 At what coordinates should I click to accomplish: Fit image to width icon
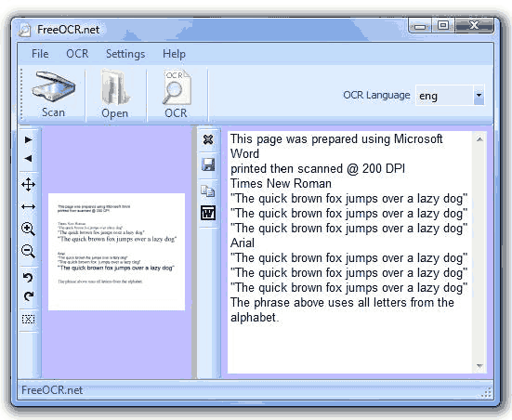(29, 206)
